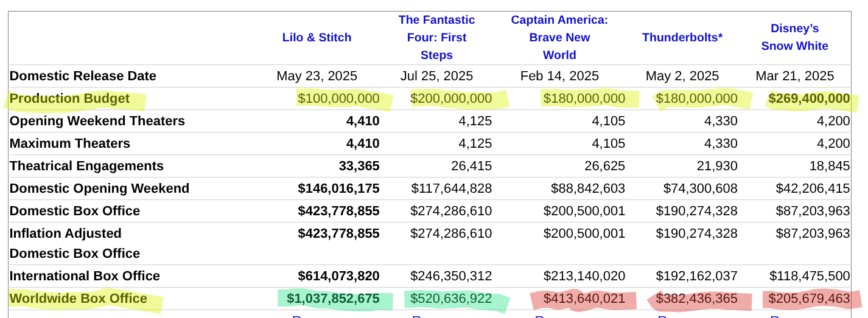This screenshot has height=318, width=868.
Task: Select the Opening Weekend Theaters row label
Action: [97, 121]
